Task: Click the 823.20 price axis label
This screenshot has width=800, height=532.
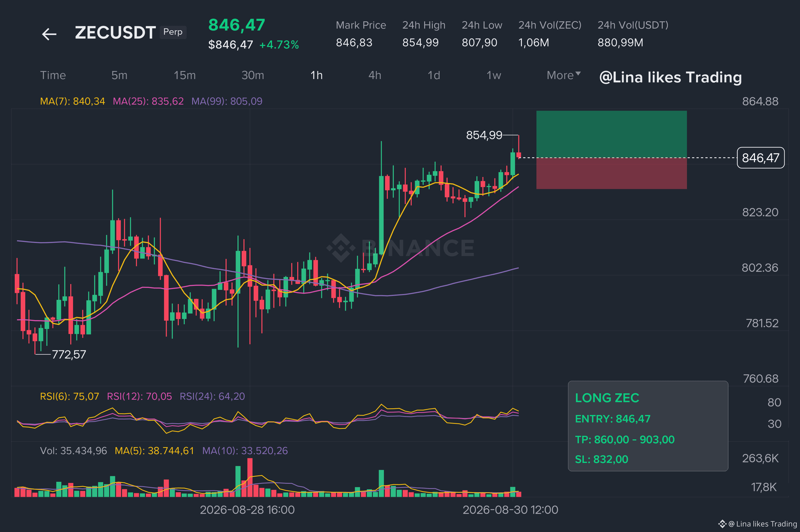Action: tap(760, 212)
